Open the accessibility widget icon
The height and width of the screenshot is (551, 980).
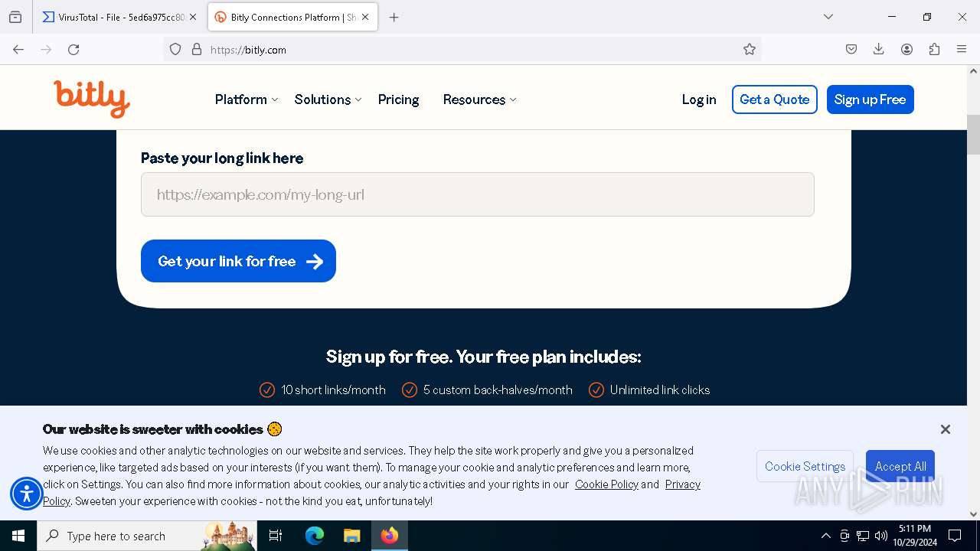tap(27, 494)
